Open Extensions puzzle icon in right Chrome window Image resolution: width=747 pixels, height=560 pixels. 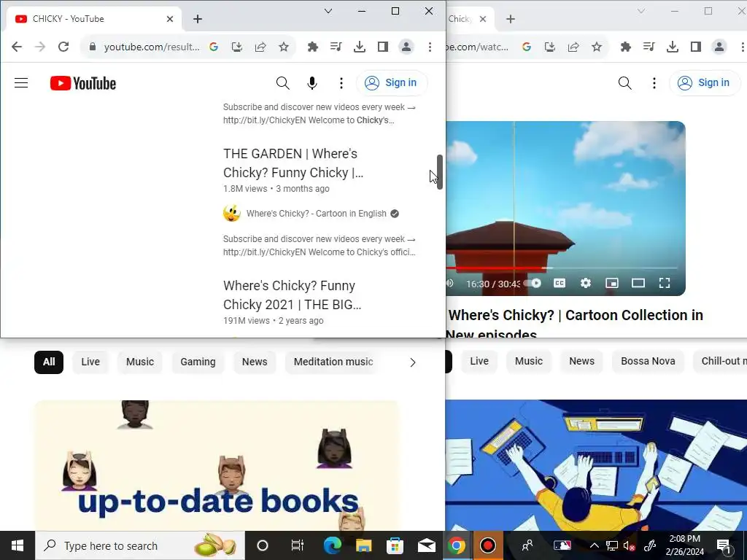tap(625, 47)
